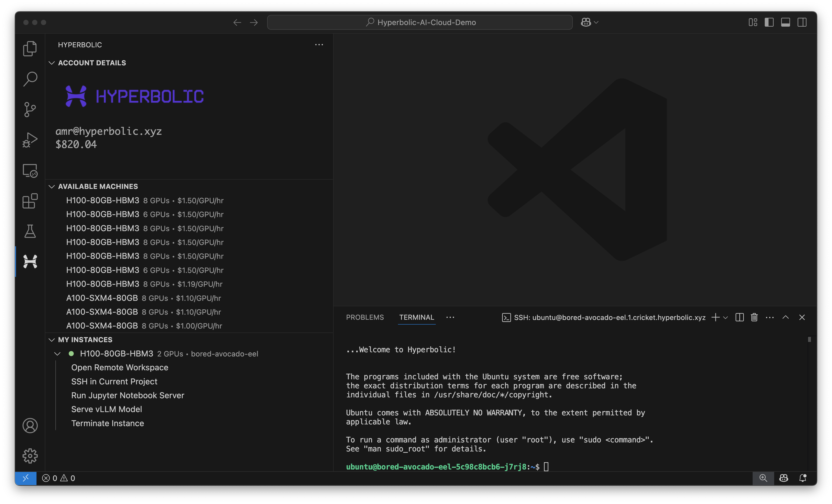Open the Run and Debug view
This screenshot has width=832, height=504.
(30, 140)
